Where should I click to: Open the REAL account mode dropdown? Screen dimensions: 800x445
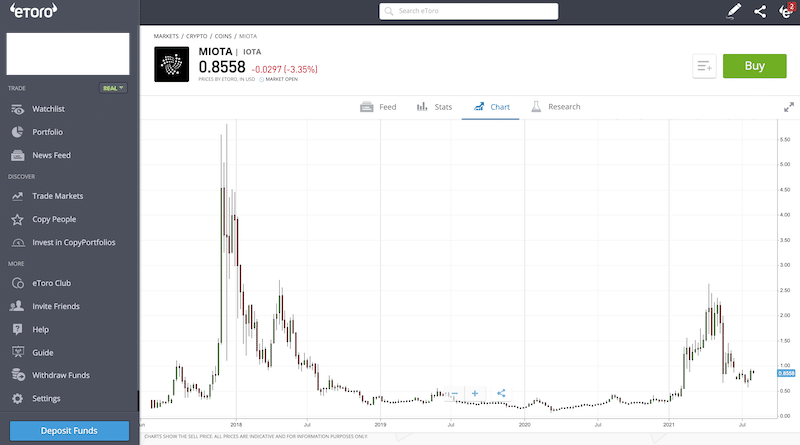pos(113,88)
